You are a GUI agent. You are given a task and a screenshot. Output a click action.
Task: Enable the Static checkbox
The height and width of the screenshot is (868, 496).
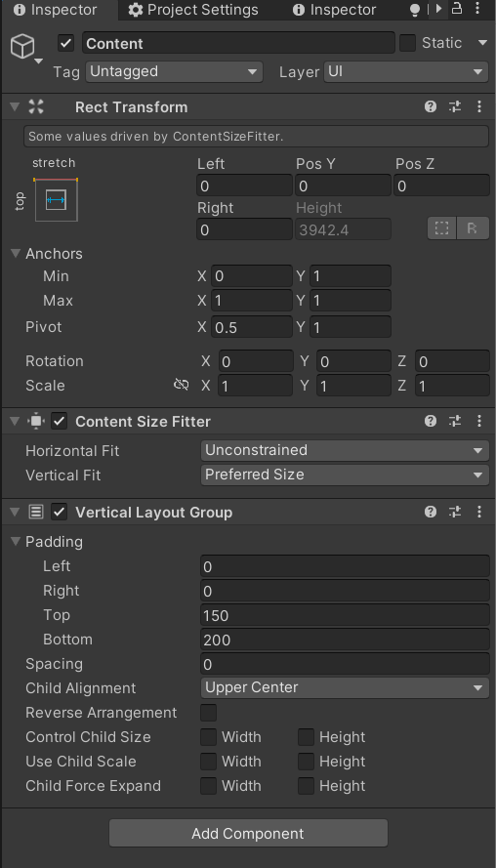coord(407,43)
